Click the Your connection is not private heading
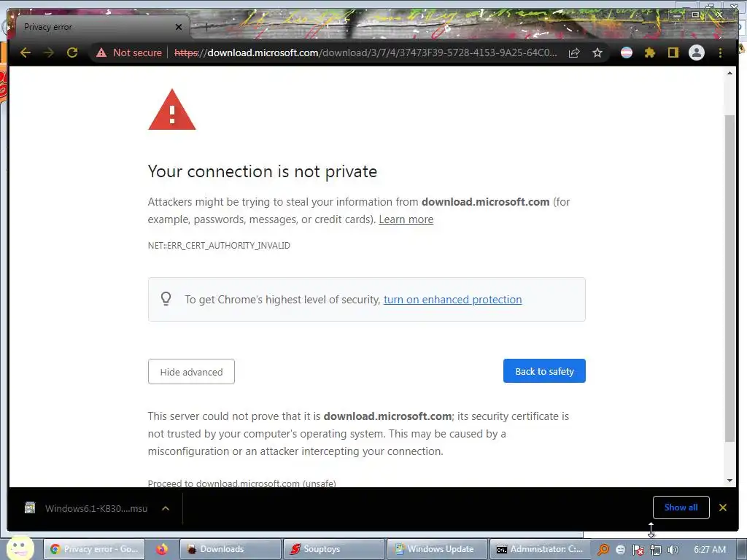The image size is (747, 560). [263, 171]
